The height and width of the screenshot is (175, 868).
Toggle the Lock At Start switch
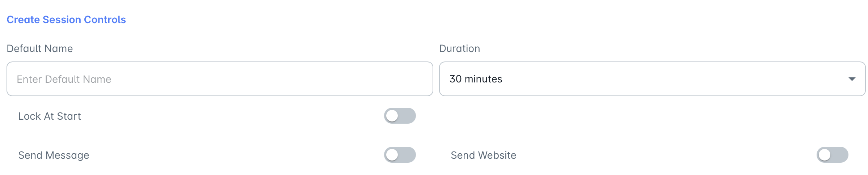click(400, 116)
